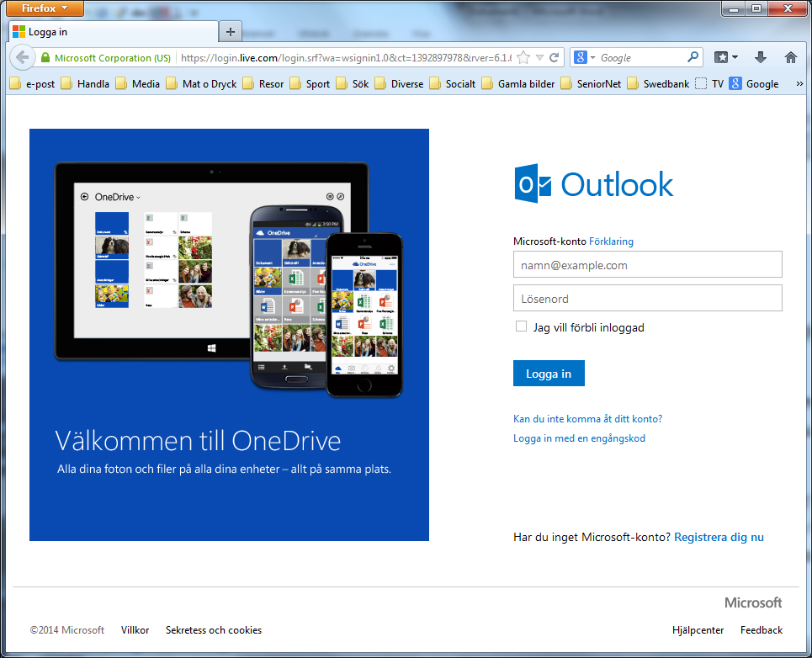812x658 pixels.
Task: Show more bookmarks with the chevron
Action: pos(799,84)
